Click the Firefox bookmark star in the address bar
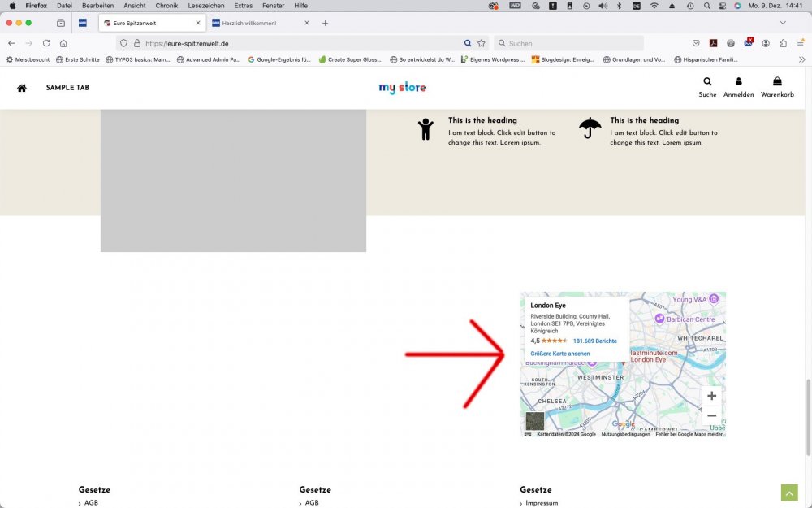 (481, 43)
